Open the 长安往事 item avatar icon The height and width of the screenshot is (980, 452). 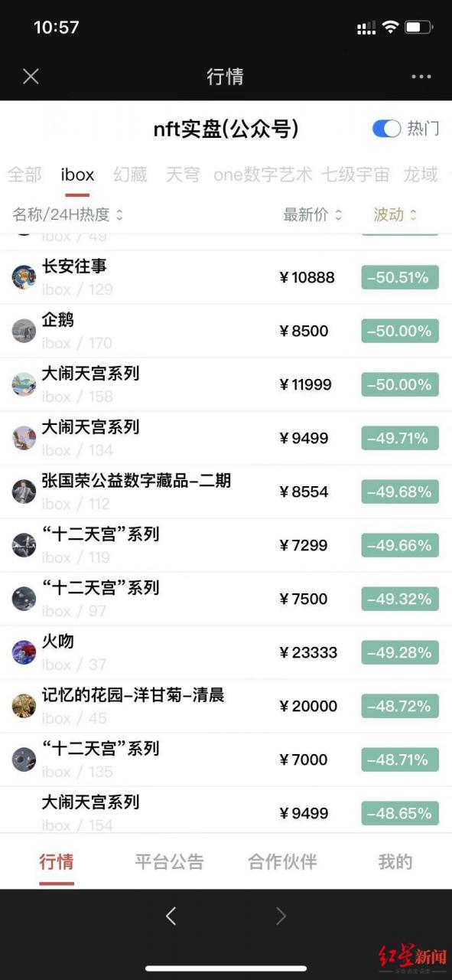24,277
